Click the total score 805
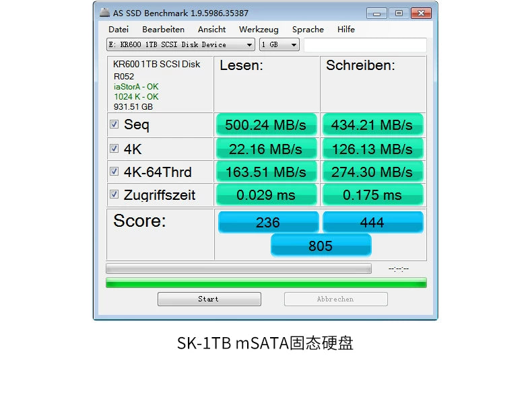 click(x=321, y=246)
